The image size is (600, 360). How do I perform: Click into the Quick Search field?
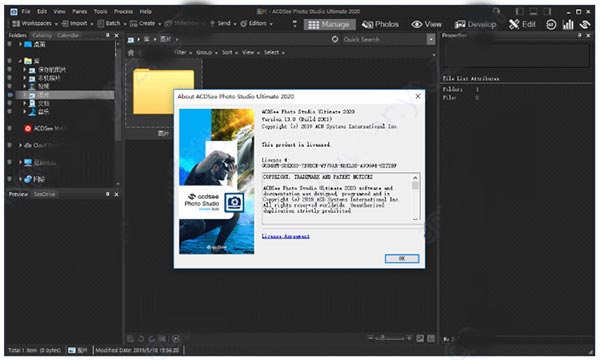[x=384, y=39]
